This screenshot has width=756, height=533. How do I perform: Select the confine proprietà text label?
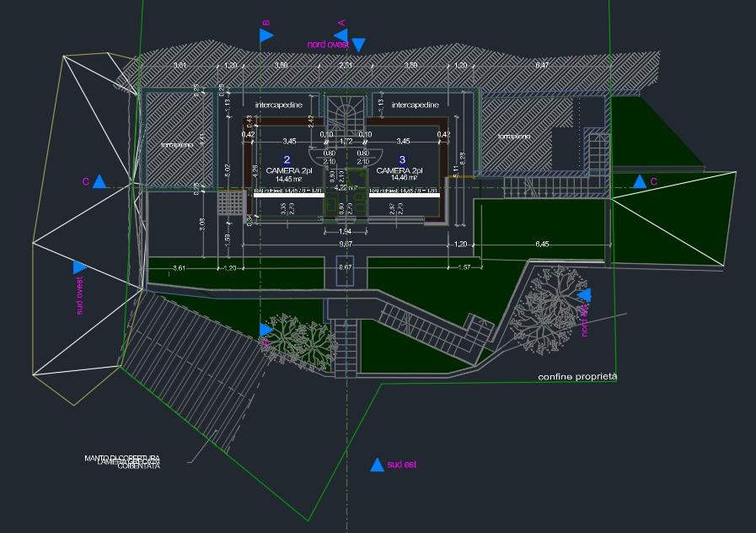pos(577,377)
